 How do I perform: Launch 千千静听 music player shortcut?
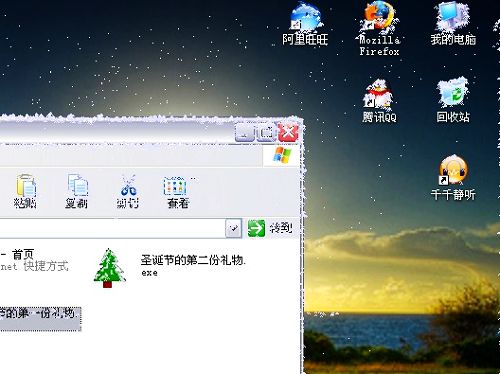pos(453,178)
